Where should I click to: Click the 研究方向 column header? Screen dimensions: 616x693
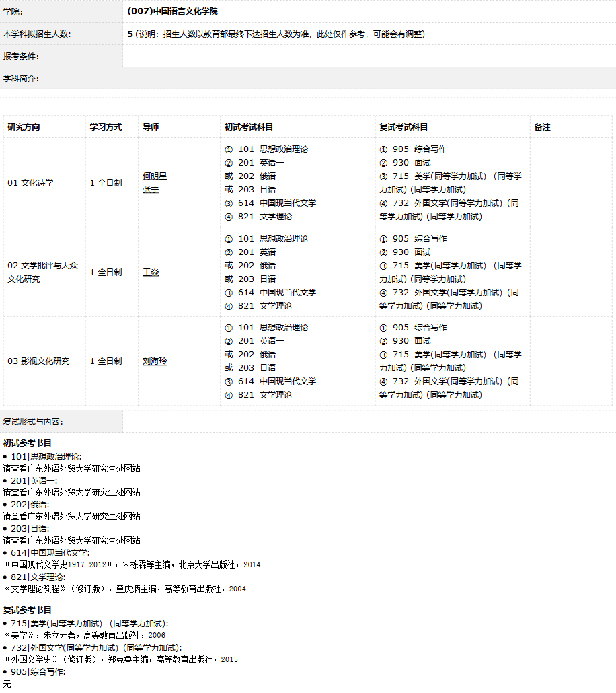click(24, 127)
